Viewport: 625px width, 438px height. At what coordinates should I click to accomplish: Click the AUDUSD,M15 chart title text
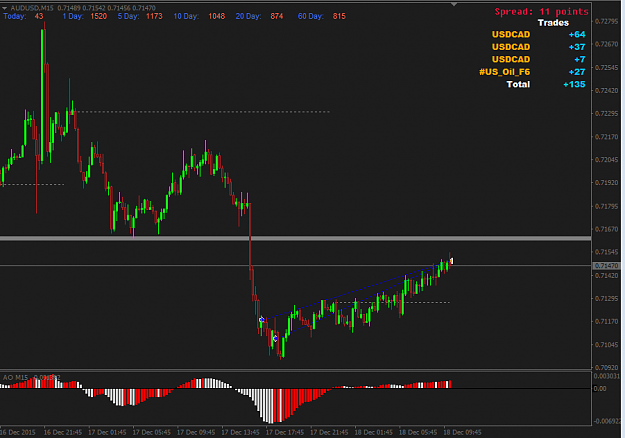coord(32,8)
